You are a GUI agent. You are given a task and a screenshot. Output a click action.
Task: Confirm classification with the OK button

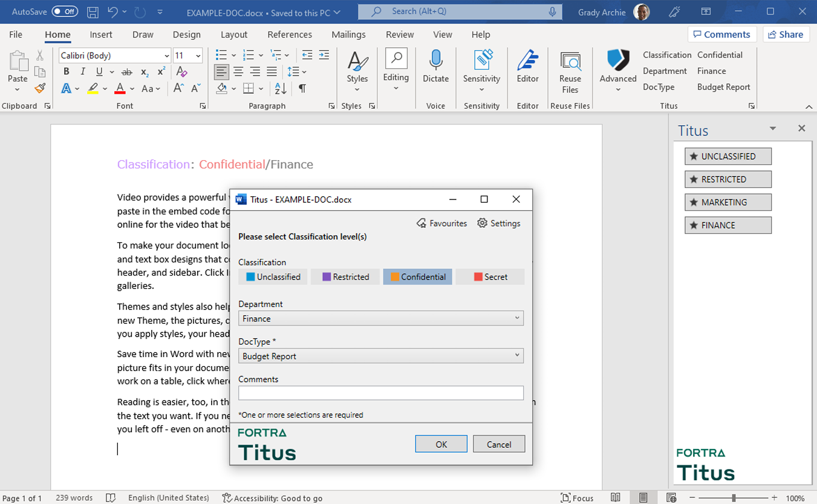coord(441,444)
